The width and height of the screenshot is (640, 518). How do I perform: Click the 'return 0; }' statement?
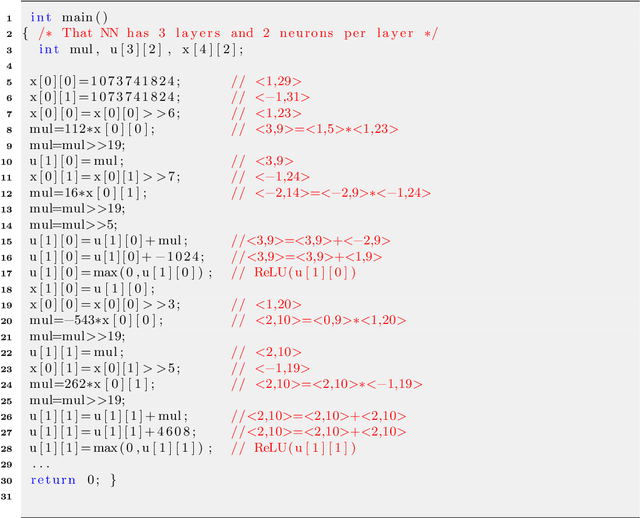point(73,480)
